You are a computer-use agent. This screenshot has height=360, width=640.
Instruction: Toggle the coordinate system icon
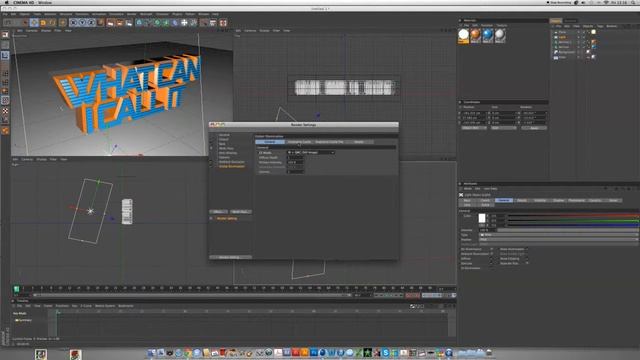pos(100,23)
